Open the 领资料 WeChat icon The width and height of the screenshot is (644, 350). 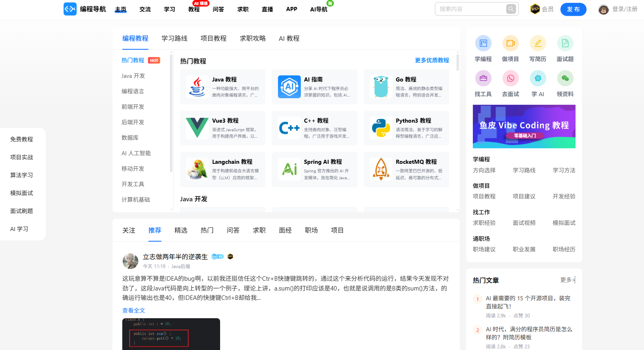(565, 78)
